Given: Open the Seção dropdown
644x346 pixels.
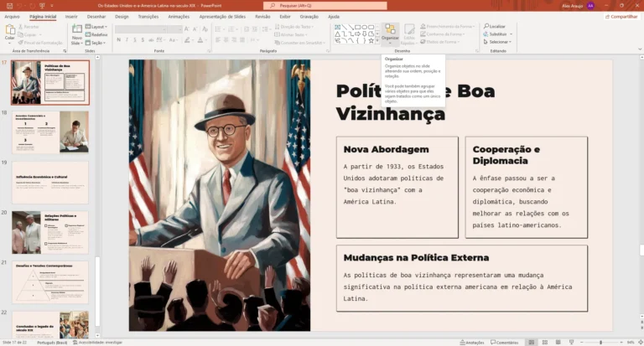Looking at the screenshot, I should [x=96, y=43].
